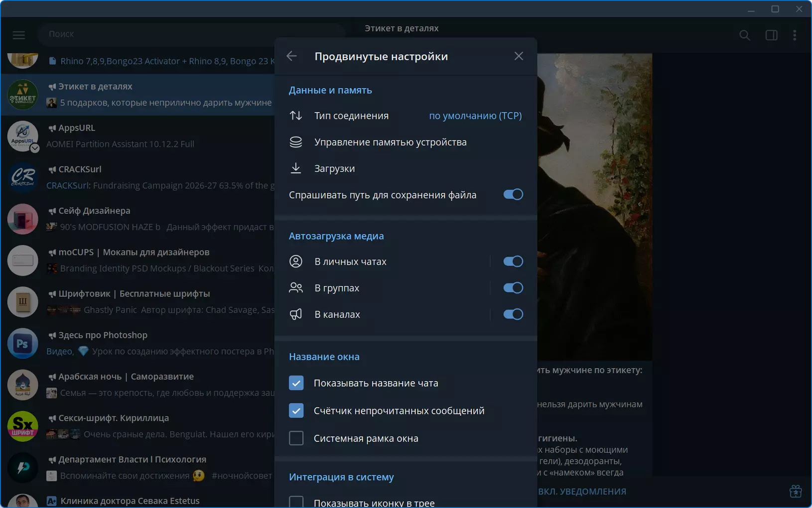This screenshot has height=508, width=812.
Task: Check Показывать иконку в трее checkbox
Action: tap(296, 502)
